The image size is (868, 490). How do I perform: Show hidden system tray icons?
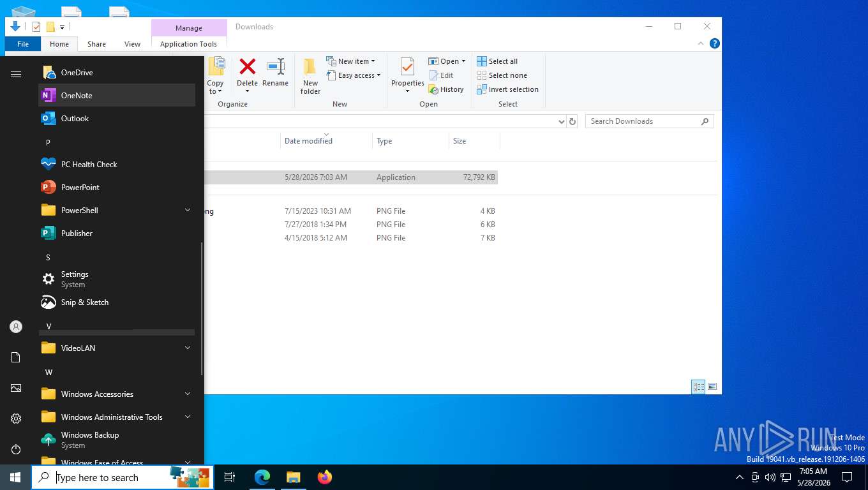click(x=740, y=477)
